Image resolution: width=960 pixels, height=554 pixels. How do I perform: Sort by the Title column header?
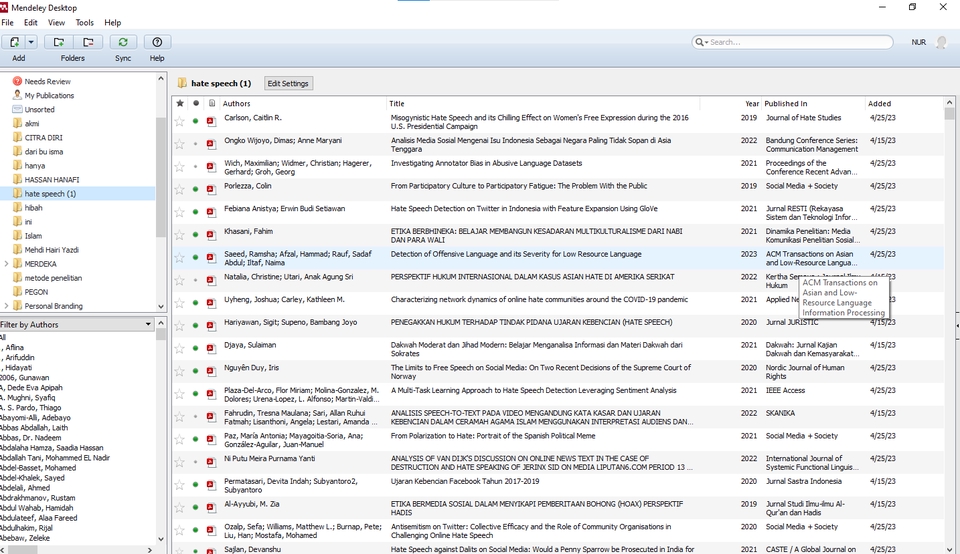[543, 103]
